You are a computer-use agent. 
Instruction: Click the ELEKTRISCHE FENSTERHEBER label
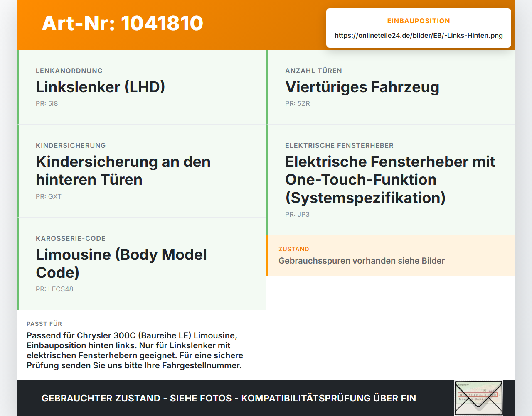339,145
